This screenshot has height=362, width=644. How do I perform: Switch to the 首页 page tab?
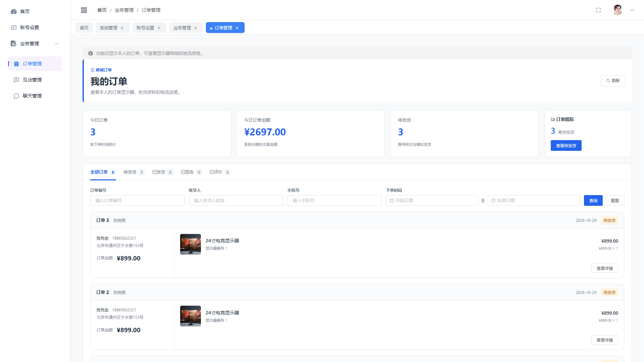(84, 28)
